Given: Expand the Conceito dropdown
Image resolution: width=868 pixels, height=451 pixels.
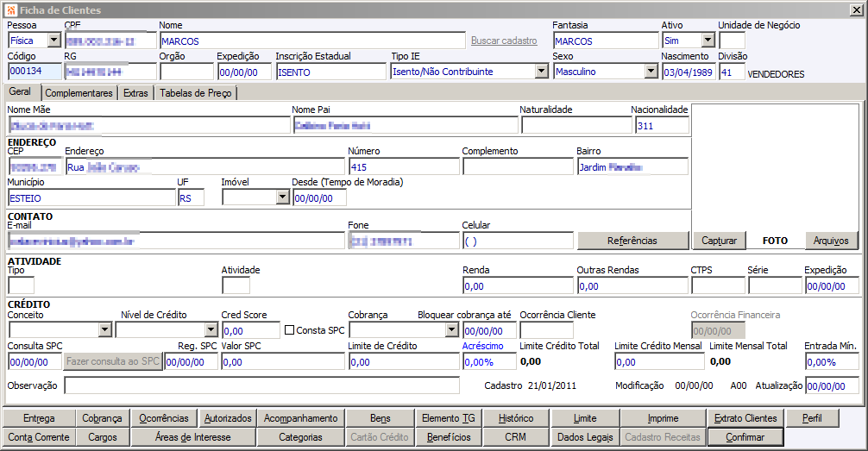Looking at the screenshot, I should tap(104, 329).
